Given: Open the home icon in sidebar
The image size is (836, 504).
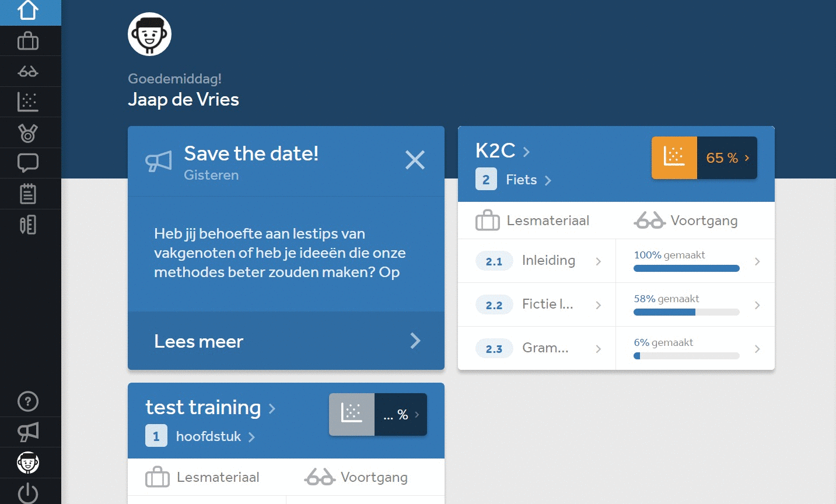Looking at the screenshot, I should (x=28, y=10).
